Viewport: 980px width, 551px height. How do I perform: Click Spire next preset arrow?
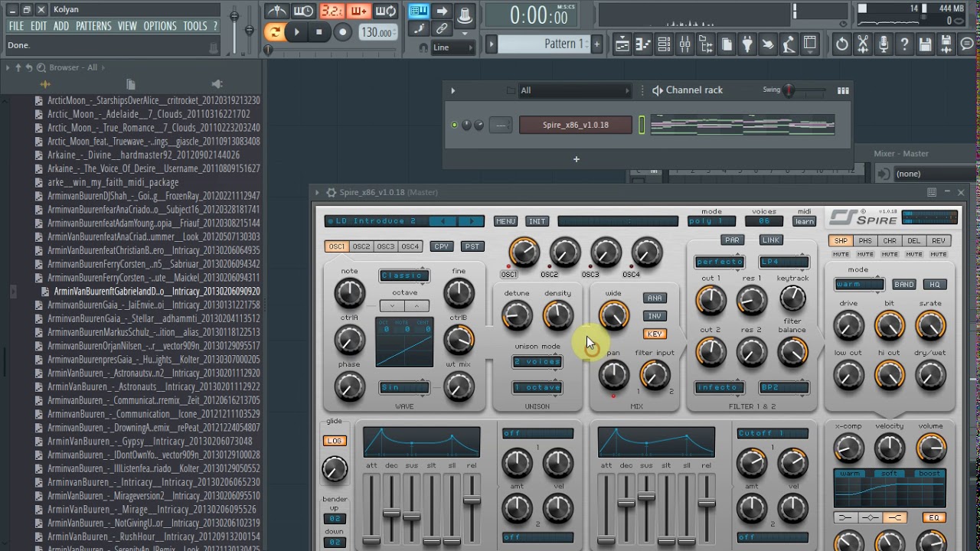471,221
